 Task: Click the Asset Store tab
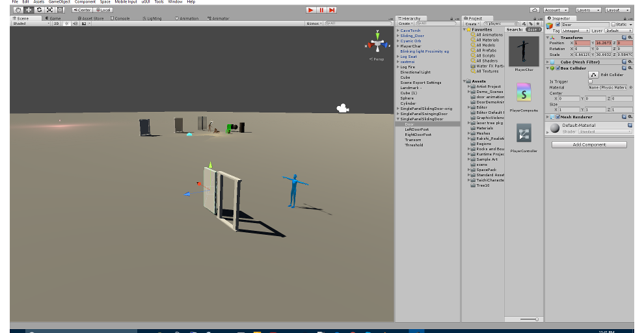91,18
